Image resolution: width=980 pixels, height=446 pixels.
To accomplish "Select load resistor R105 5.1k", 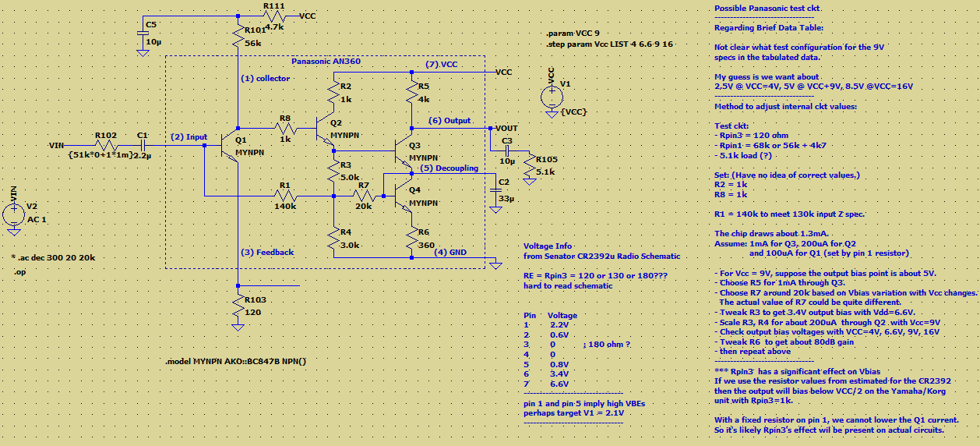I will (529, 166).
